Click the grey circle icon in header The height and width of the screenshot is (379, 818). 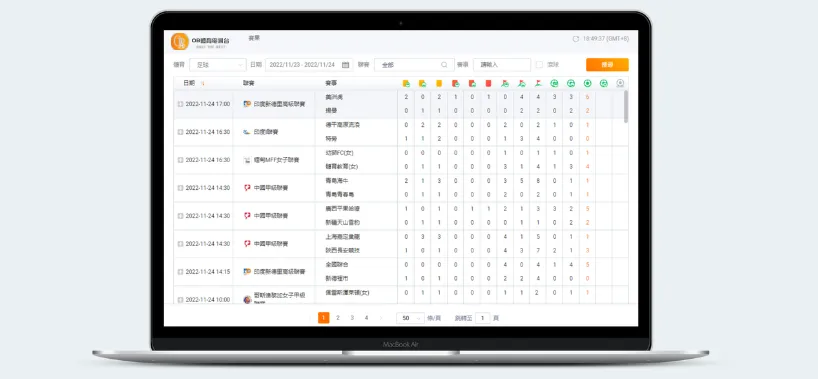[620, 83]
